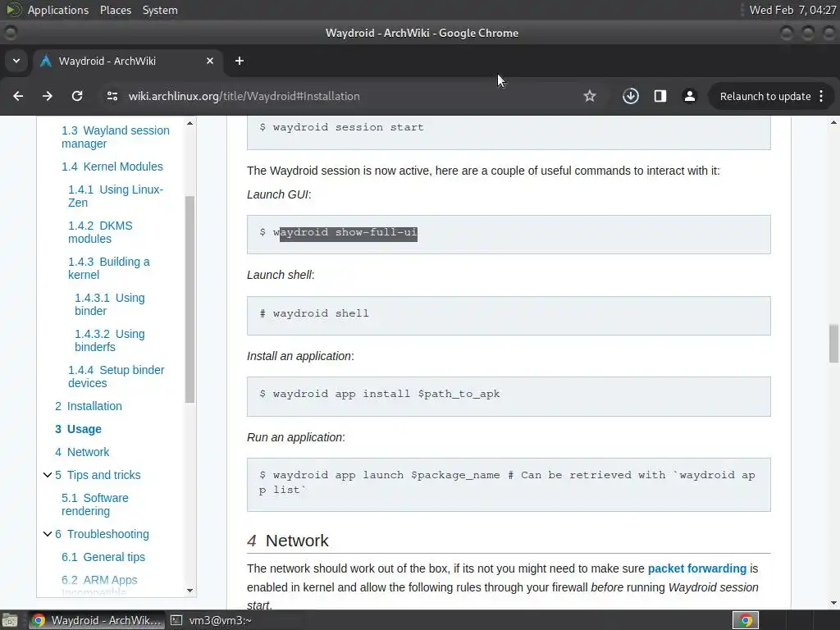Viewport: 840px width, 630px height.
Task: Click the waydroid shell code text
Action: 321,313
